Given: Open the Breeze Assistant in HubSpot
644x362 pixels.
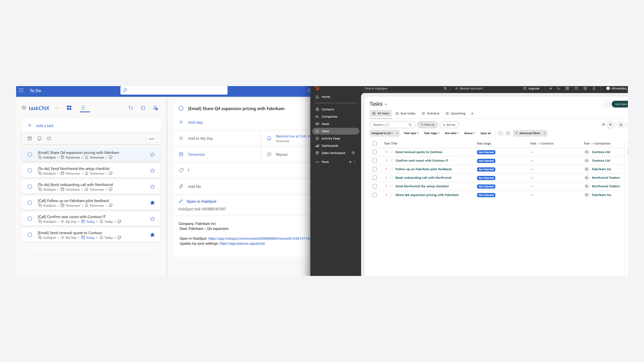Looking at the screenshot, I should [469, 88].
